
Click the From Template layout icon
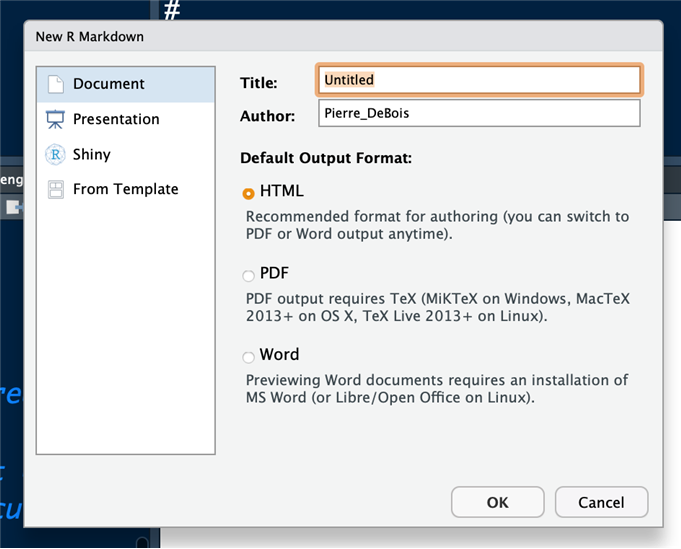coord(55,189)
